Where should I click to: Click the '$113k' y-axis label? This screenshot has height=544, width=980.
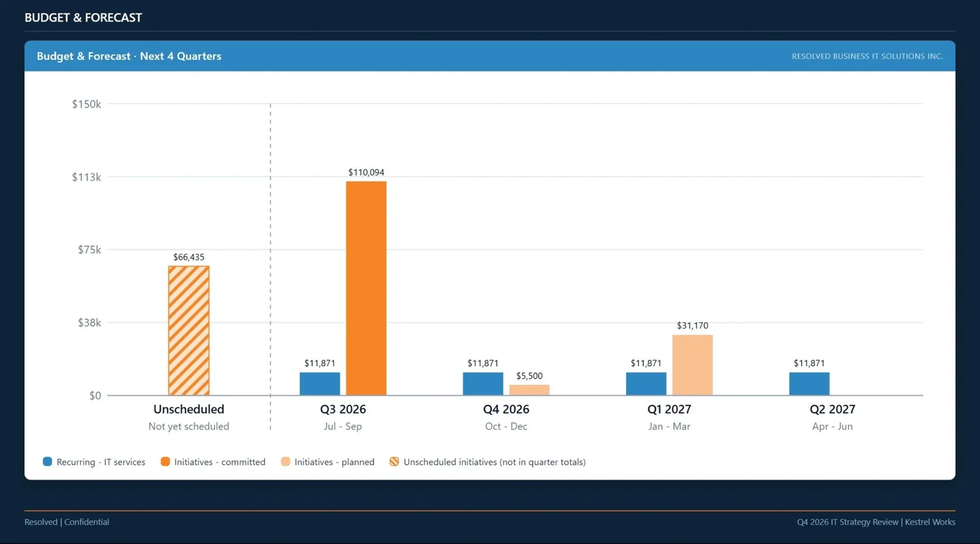tap(86, 177)
